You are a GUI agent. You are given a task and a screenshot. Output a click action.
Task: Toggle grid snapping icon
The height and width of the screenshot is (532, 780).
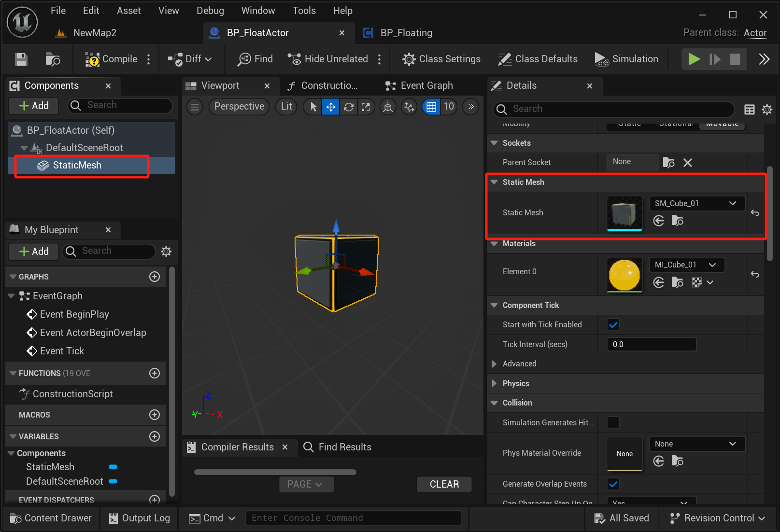(x=431, y=107)
